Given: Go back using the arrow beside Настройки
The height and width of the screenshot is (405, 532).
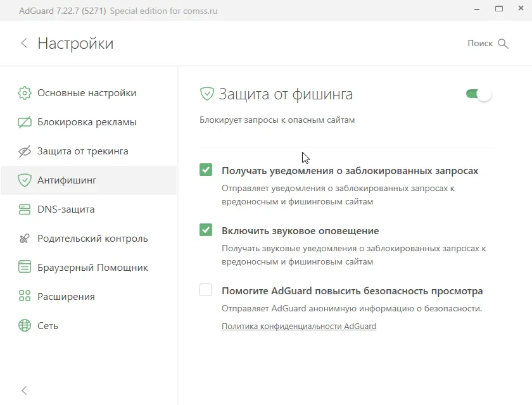Looking at the screenshot, I should pyautogui.click(x=24, y=43).
